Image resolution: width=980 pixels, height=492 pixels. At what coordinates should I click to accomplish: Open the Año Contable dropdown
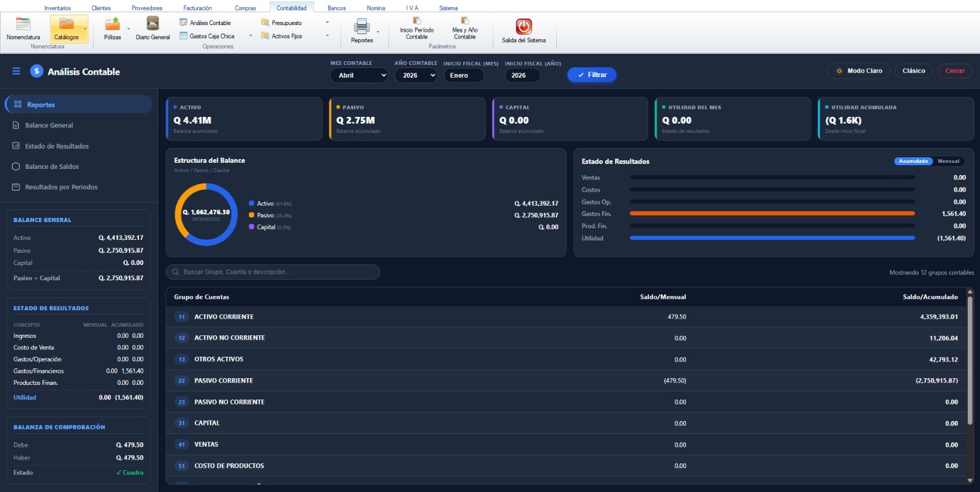tap(416, 75)
